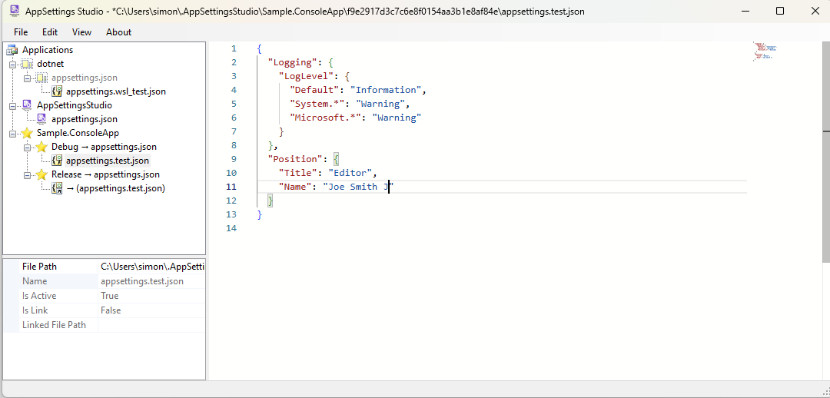The height and width of the screenshot is (398, 830).
Task: Click the File Path value starting C:\Users\simon
Action: point(152,267)
